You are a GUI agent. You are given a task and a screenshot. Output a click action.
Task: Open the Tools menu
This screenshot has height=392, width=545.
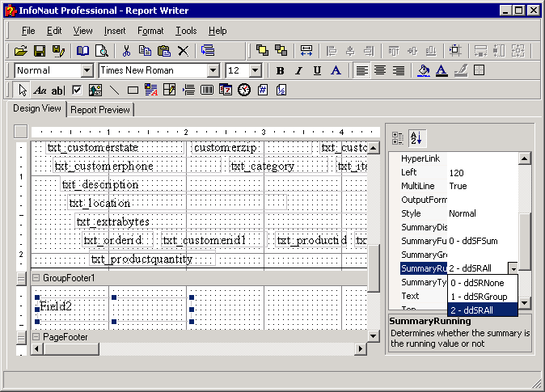pos(186,31)
